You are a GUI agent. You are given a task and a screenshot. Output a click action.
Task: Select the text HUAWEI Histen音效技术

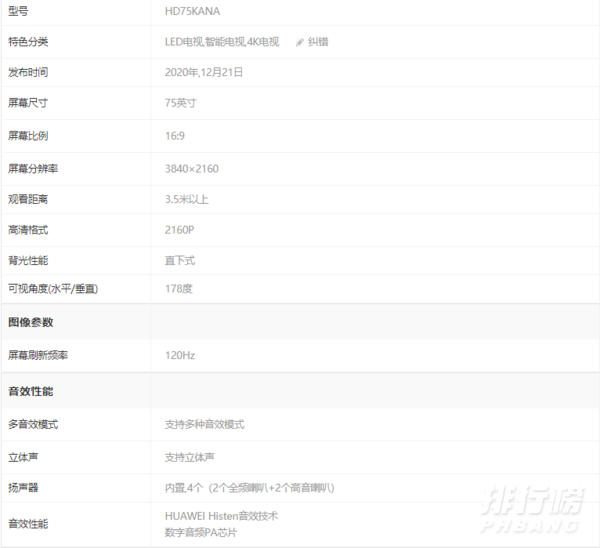coord(221,516)
